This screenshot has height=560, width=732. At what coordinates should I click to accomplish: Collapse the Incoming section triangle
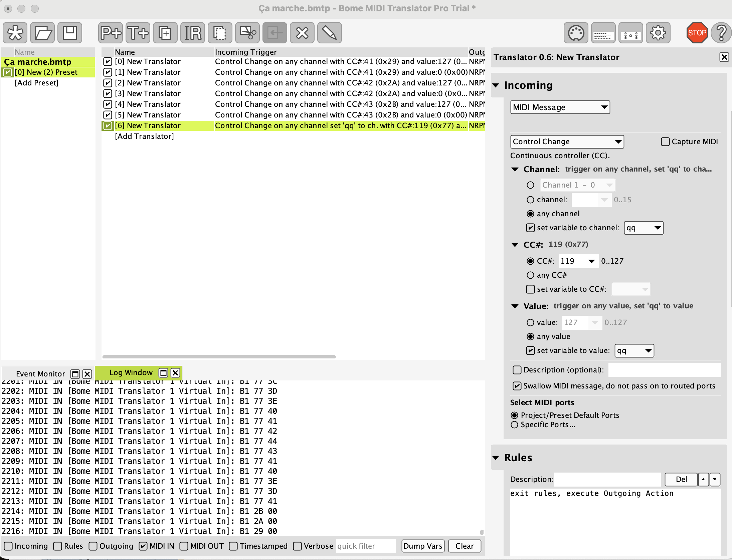pos(496,85)
